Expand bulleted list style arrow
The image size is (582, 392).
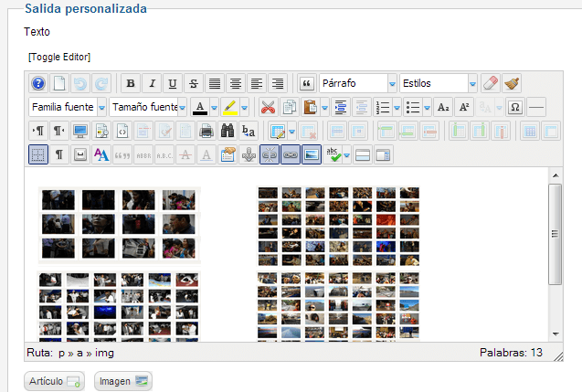click(427, 107)
